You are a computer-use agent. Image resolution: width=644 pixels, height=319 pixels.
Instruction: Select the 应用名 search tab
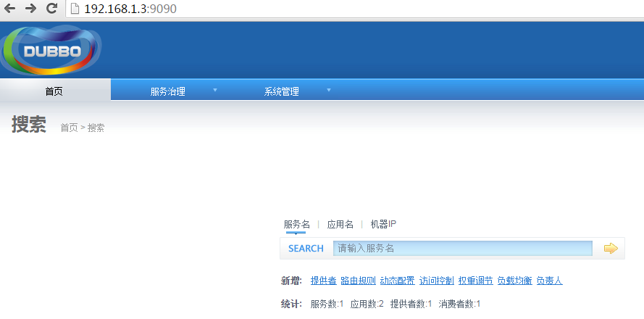point(340,225)
